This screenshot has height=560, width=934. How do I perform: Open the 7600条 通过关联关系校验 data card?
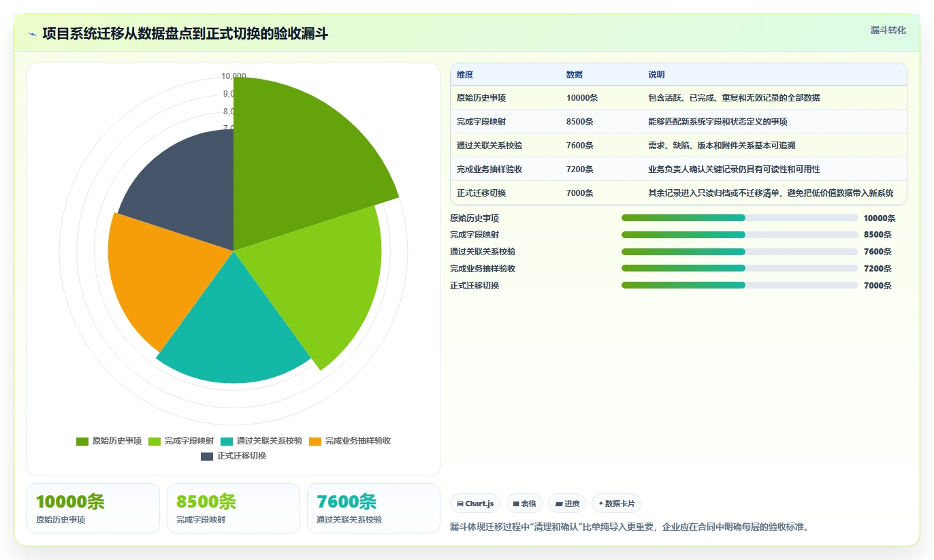click(374, 508)
